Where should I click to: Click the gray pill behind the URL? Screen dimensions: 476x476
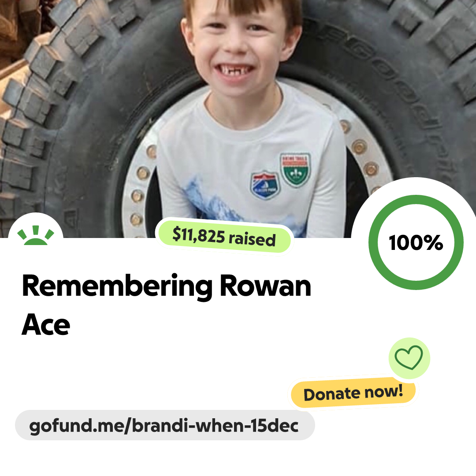tap(165, 425)
